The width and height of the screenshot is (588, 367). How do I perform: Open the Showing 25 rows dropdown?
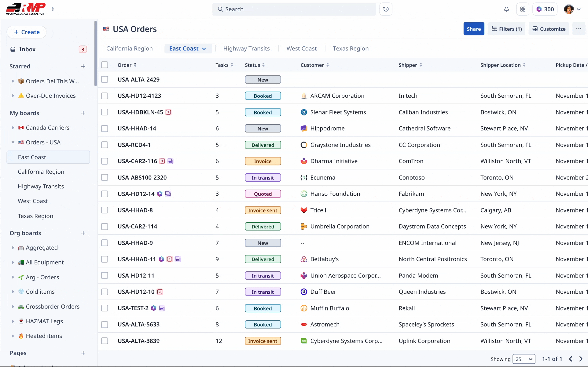tap(524, 359)
